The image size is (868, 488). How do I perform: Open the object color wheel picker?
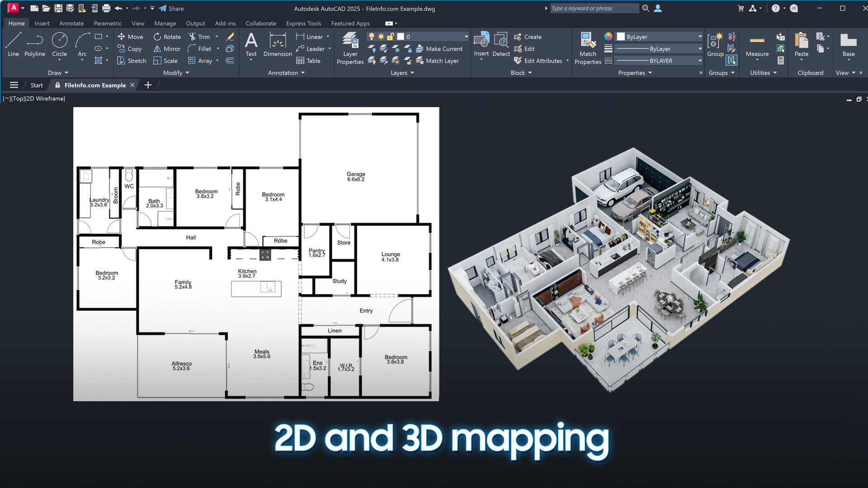coord(608,36)
